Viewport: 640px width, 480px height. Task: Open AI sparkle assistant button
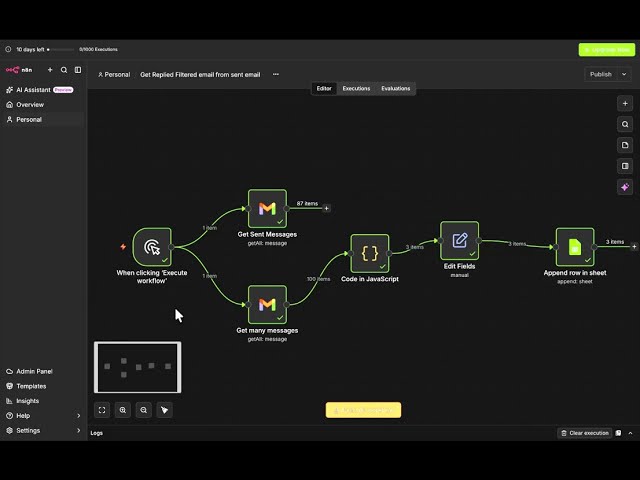pos(625,187)
